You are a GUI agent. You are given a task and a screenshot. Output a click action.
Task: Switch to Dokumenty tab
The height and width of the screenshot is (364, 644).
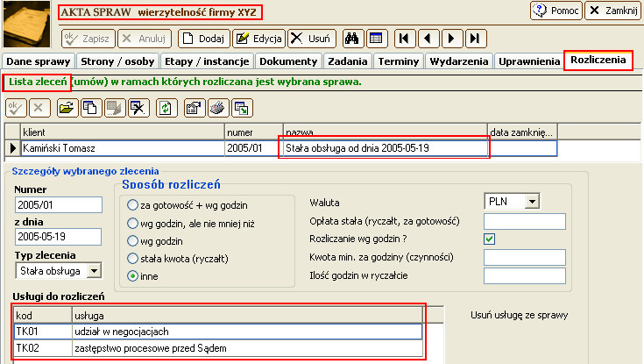pyautogui.click(x=288, y=61)
